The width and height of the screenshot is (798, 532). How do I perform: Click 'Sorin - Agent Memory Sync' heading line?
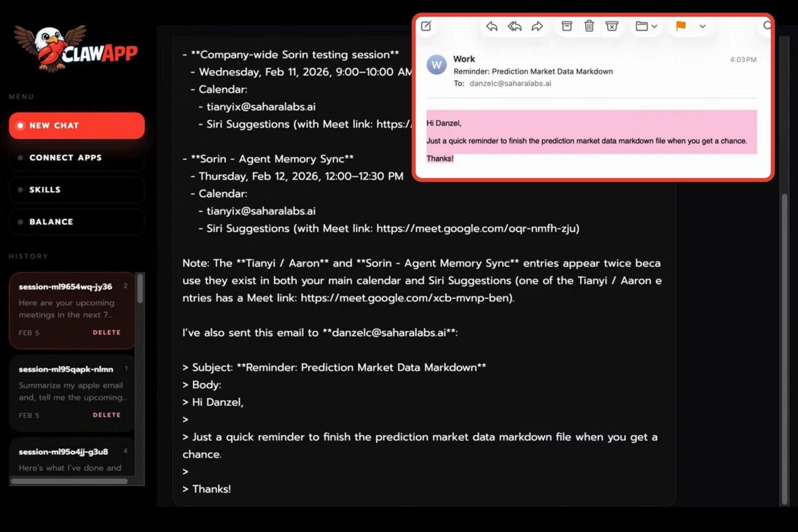[272, 158]
